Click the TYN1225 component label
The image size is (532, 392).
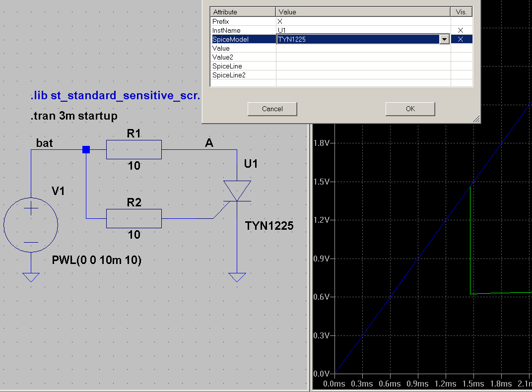269,226
